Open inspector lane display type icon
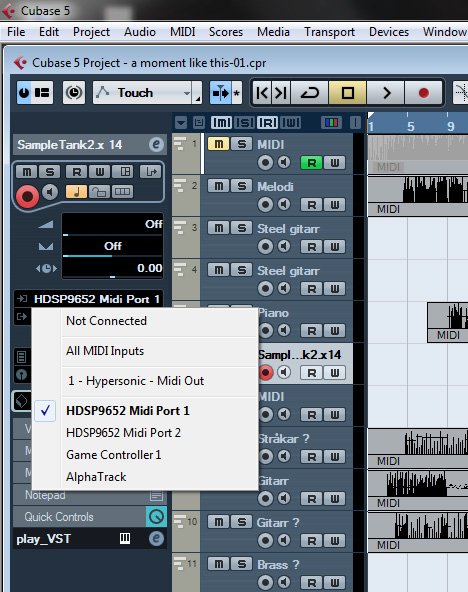The height and width of the screenshot is (592, 468). tap(122, 192)
